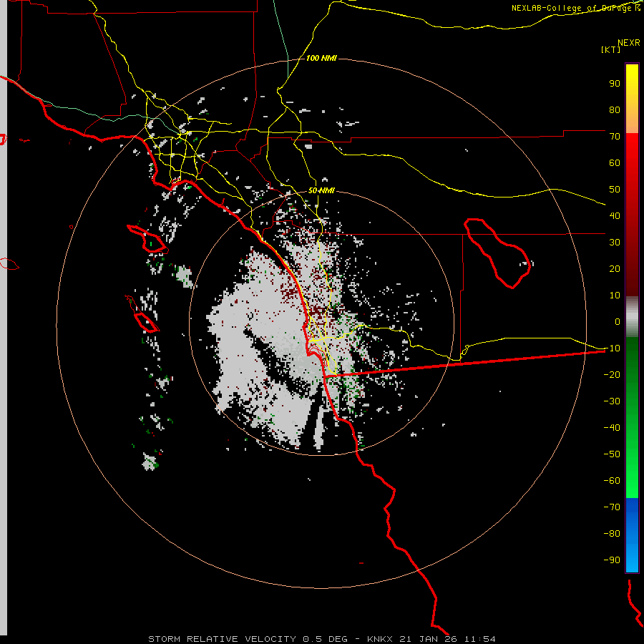
Task: Click the -70 value on the velocity scale
Action: (612, 507)
